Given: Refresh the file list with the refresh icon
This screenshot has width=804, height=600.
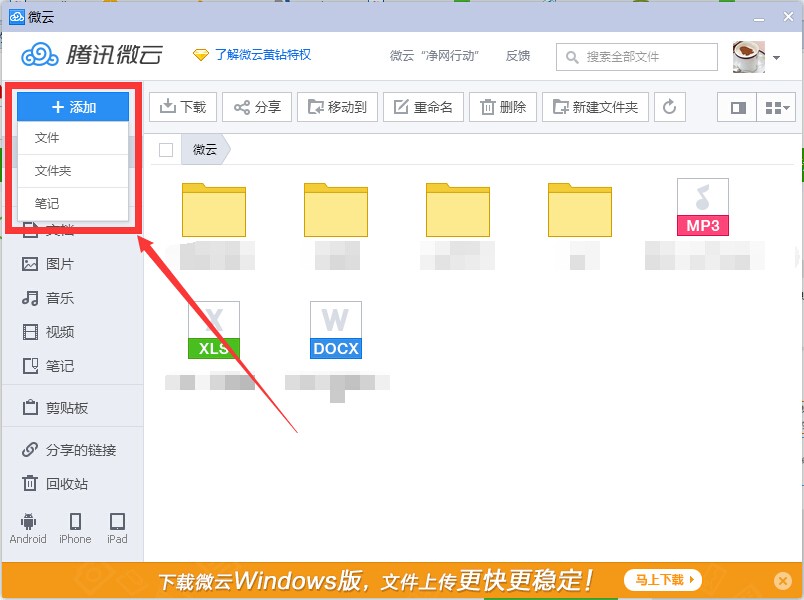Looking at the screenshot, I should coord(670,107).
